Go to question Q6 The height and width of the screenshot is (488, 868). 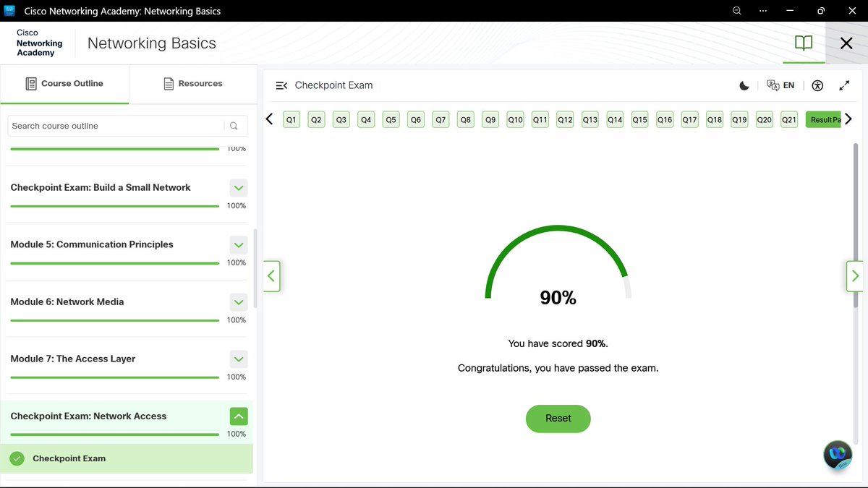point(415,120)
